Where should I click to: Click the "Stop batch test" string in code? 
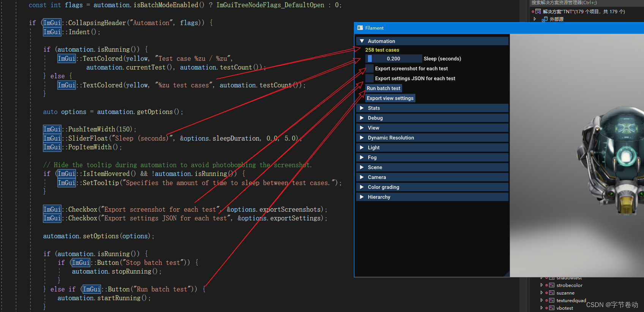click(x=153, y=263)
